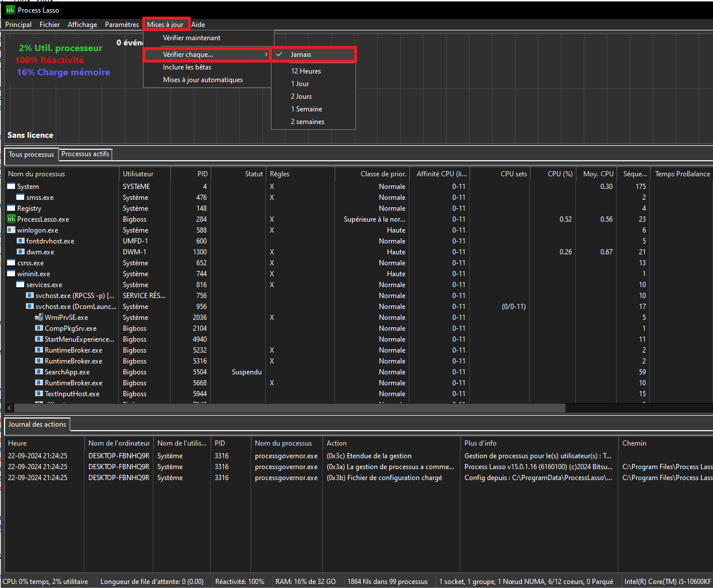
Task: Click Vérifier maintenant
Action: pos(192,38)
